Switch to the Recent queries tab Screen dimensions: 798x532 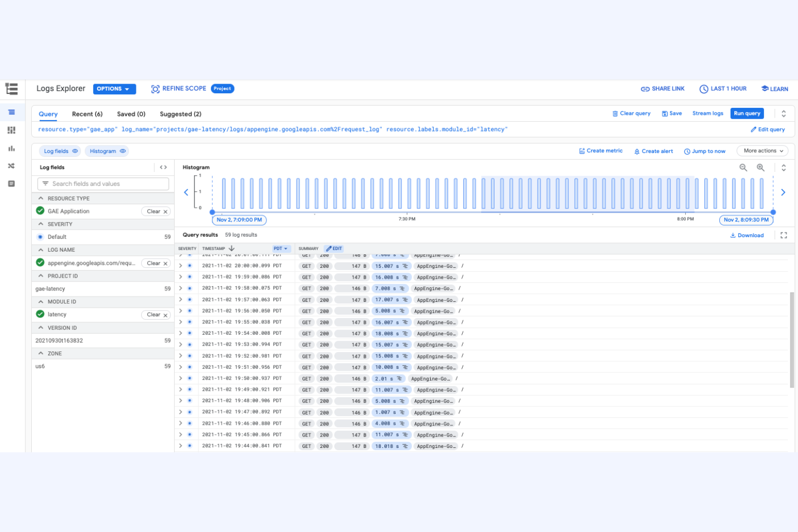point(87,114)
